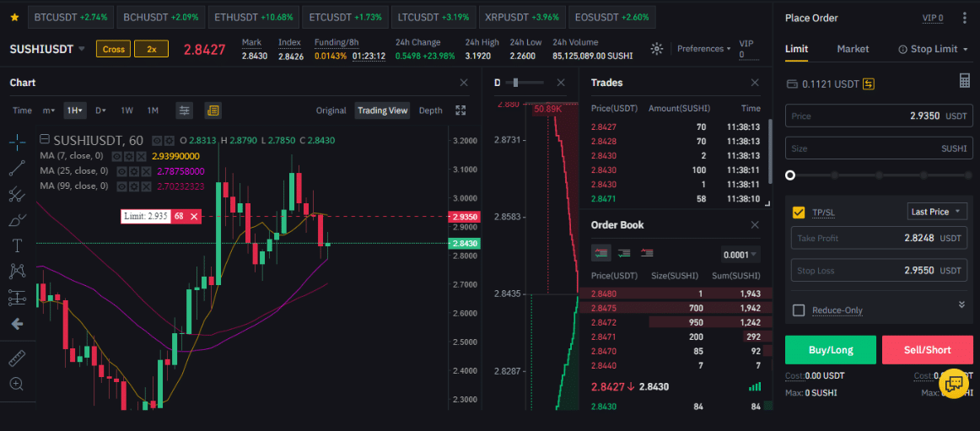Click the VIP 0 link in Place Order
This screenshot has width=980, height=431.
pyautogui.click(x=933, y=18)
